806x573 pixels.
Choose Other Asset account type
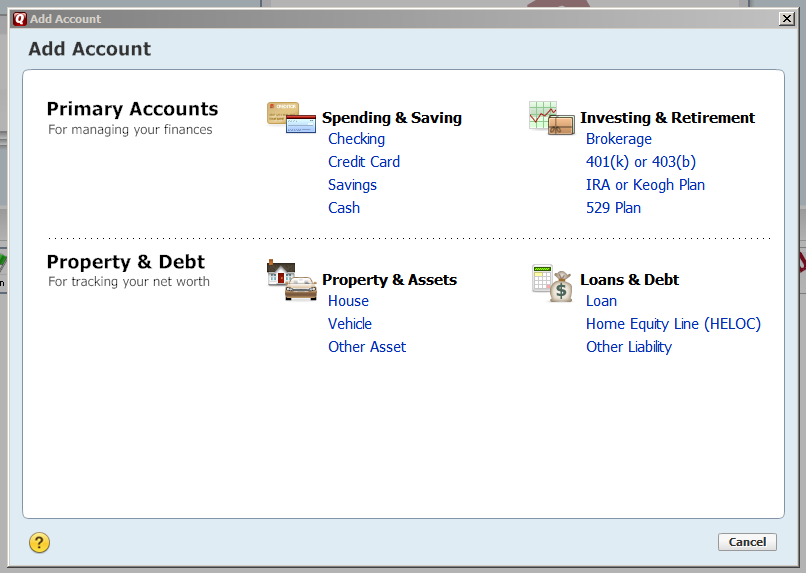[367, 347]
